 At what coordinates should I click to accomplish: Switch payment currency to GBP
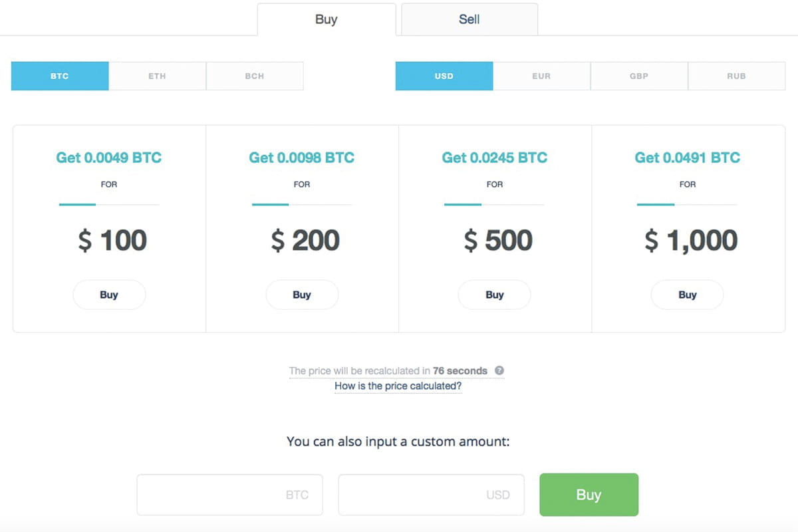(x=639, y=76)
